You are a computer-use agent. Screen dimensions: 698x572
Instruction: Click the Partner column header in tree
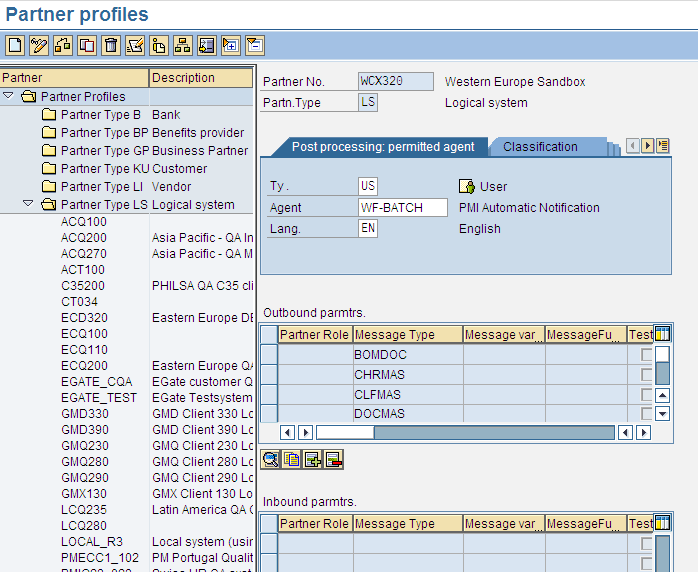74,78
